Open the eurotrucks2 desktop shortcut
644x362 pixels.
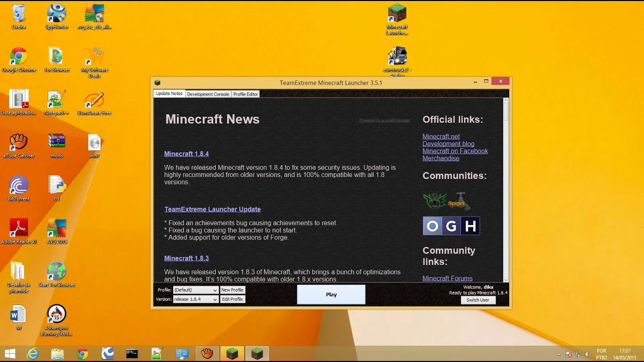[x=397, y=62]
